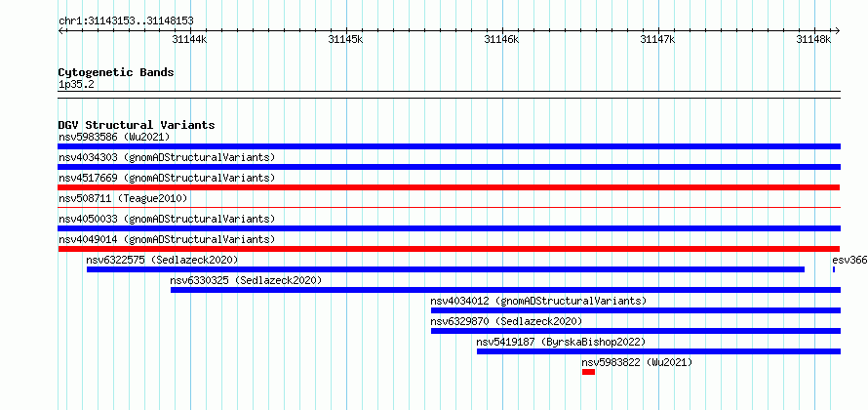Select the truncated esv366 label
Viewport: 868px width, 410px height.
pyautogui.click(x=849, y=260)
